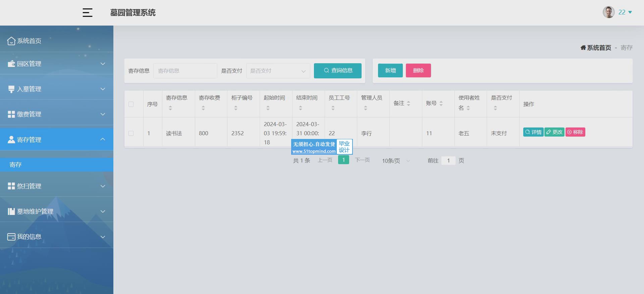Image resolution: width=644 pixels, height=294 pixels.
Task: Click the hamburger menu icon in header
Action: point(87,13)
